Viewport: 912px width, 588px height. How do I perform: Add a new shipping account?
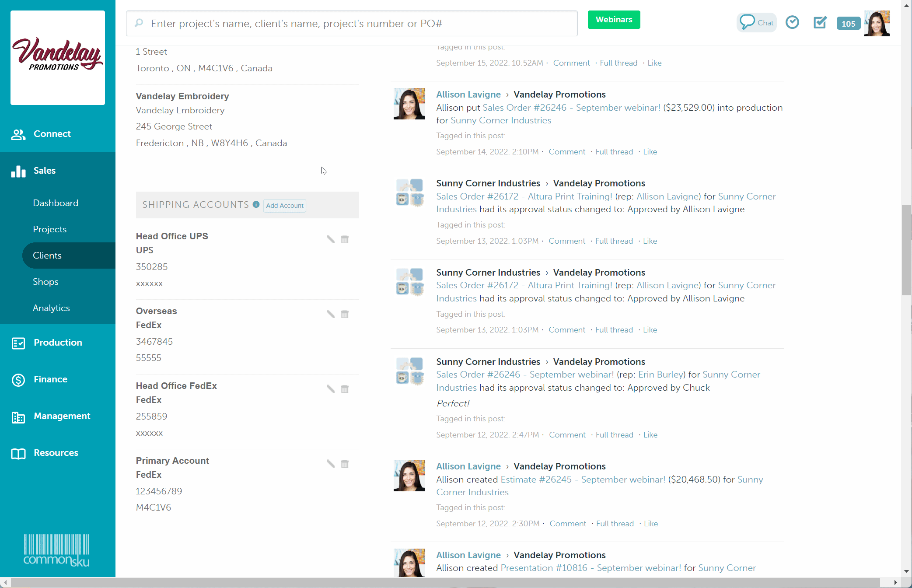(x=285, y=205)
